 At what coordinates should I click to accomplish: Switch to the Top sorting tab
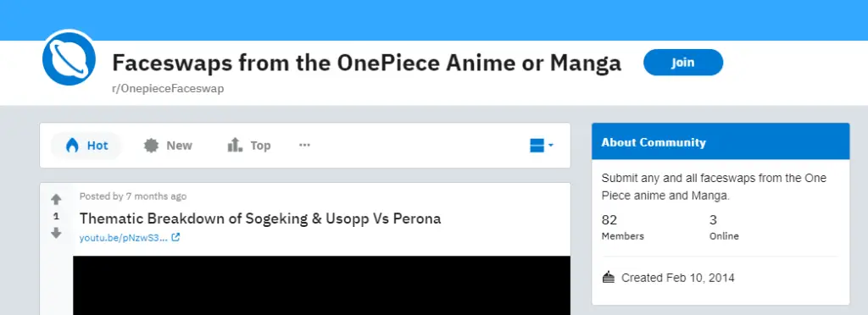click(248, 146)
